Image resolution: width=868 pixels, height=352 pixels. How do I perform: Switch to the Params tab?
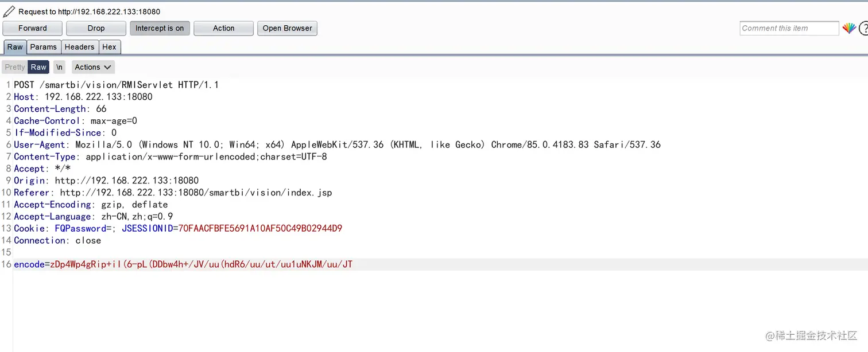(44, 47)
